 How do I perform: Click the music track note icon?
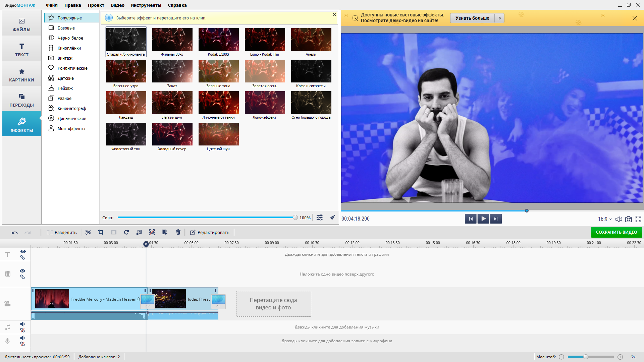click(8, 327)
